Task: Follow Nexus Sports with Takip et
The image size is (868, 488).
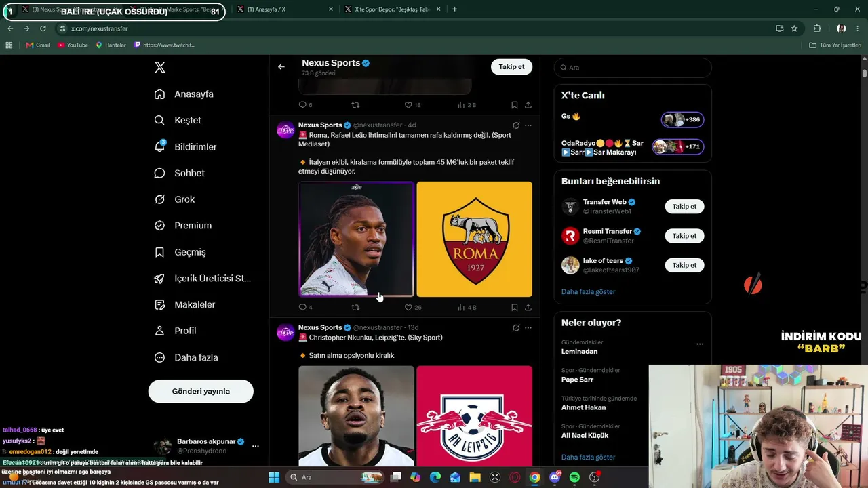Action: [511, 67]
